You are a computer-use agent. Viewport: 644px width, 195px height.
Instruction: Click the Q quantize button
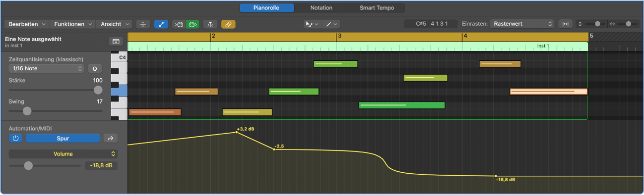(x=95, y=69)
